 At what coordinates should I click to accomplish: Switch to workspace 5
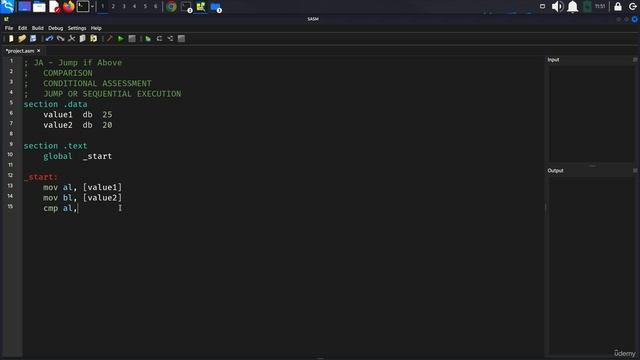pos(145,7)
